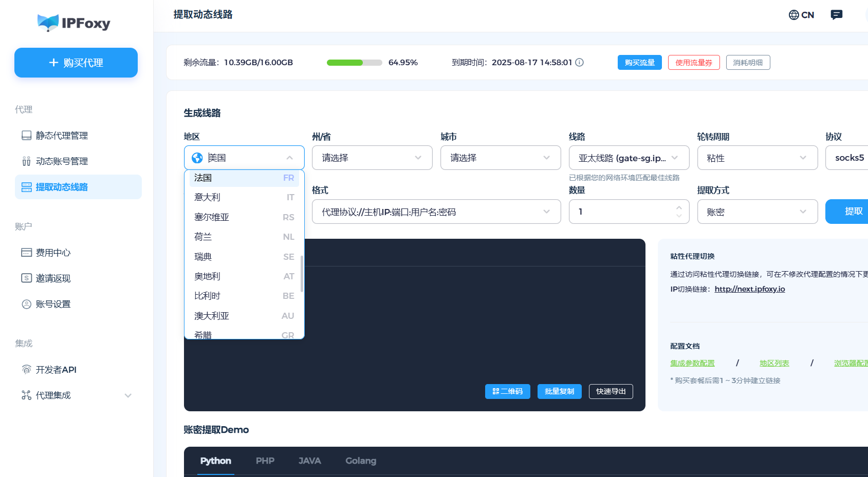Collapse the 地区 region dropdown
The height and width of the screenshot is (477, 868).
tap(244, 158)
